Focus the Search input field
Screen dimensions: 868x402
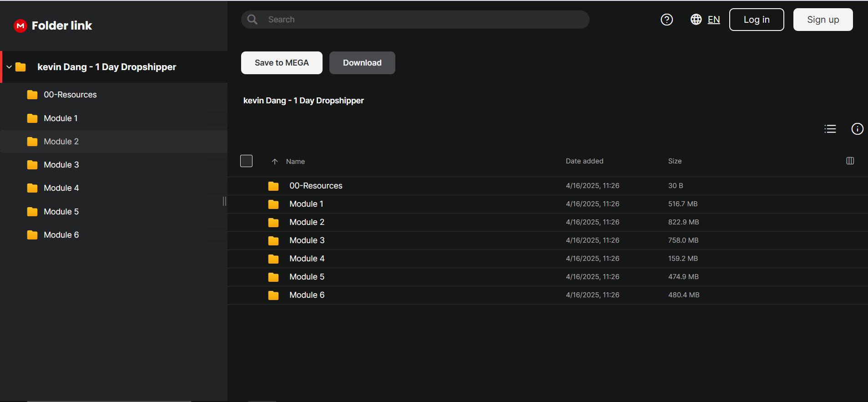[x=415, y=20]
